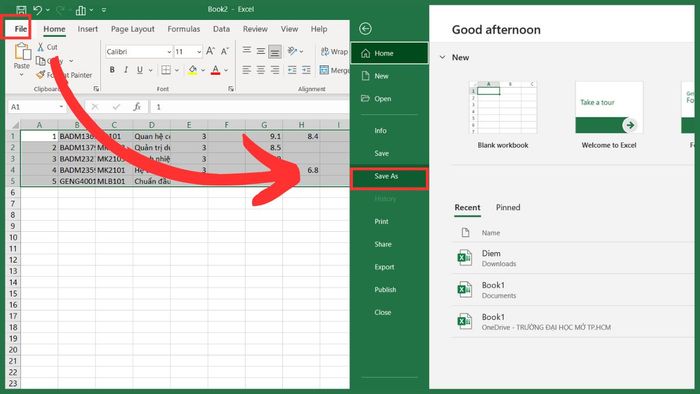Select row header 10
Screen dimensions: 700x394
pyautogui.click(x=13, y=237)
